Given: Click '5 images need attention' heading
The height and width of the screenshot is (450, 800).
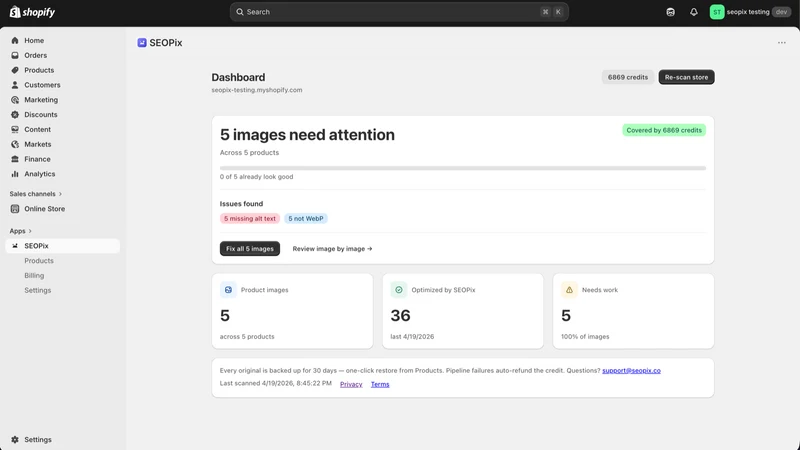Looking at the screenshot, I should pyautogui.click(x=307, y=135).
